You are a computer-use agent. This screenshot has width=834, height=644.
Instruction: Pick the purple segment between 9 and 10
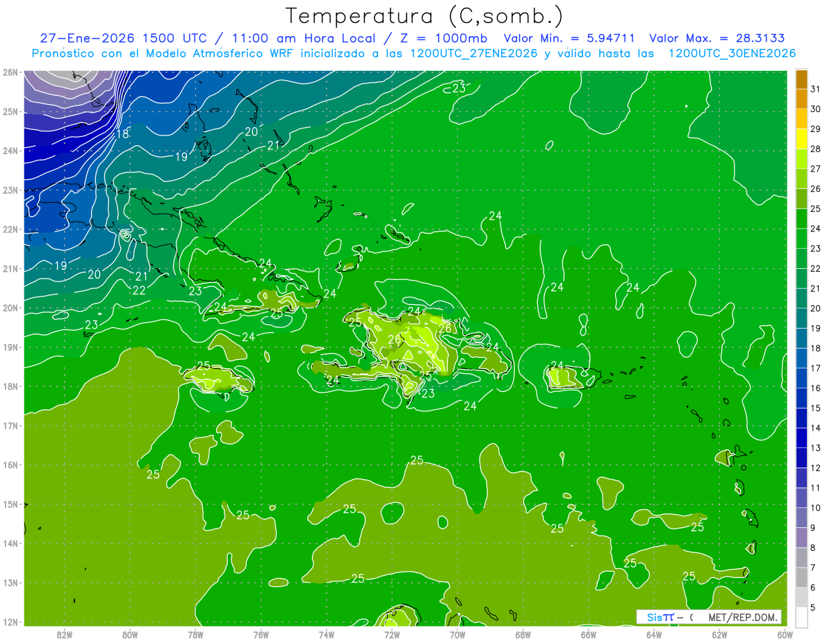[801, 518]
